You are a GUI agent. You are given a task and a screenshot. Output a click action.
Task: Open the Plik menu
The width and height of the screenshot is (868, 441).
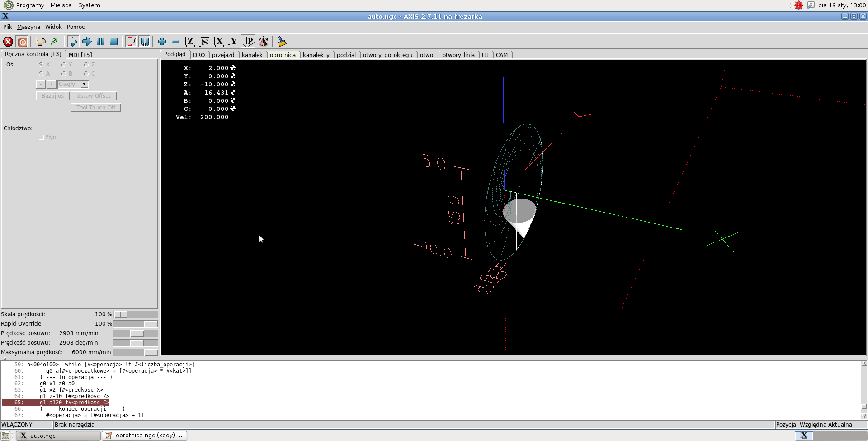tap(8, 27)
